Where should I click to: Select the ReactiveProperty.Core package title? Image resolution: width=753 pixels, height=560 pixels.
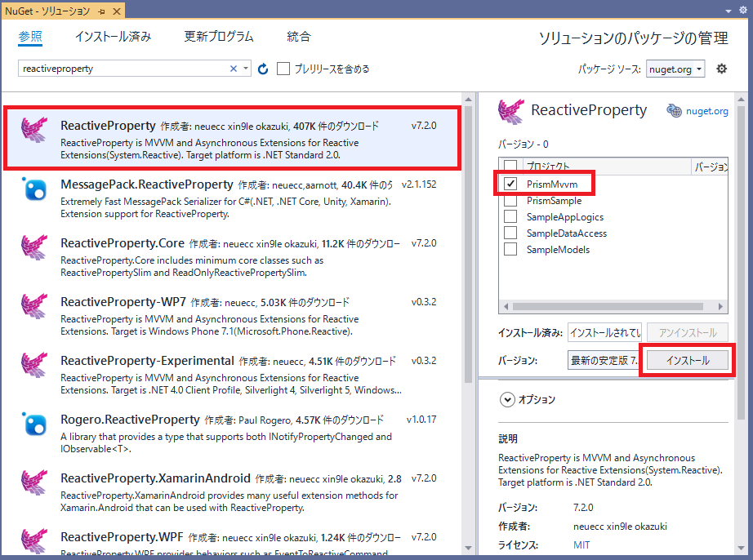pyautogui.click(x=123, y=243)
